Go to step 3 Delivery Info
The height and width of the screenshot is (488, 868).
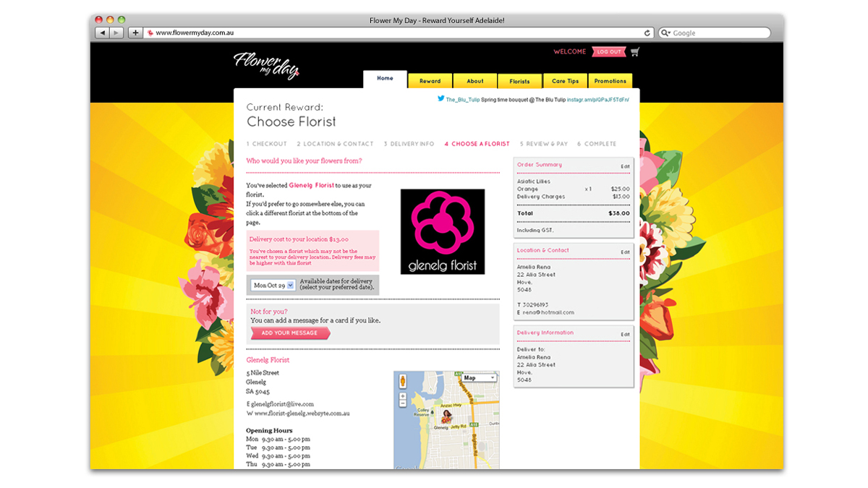coord(409,144)
